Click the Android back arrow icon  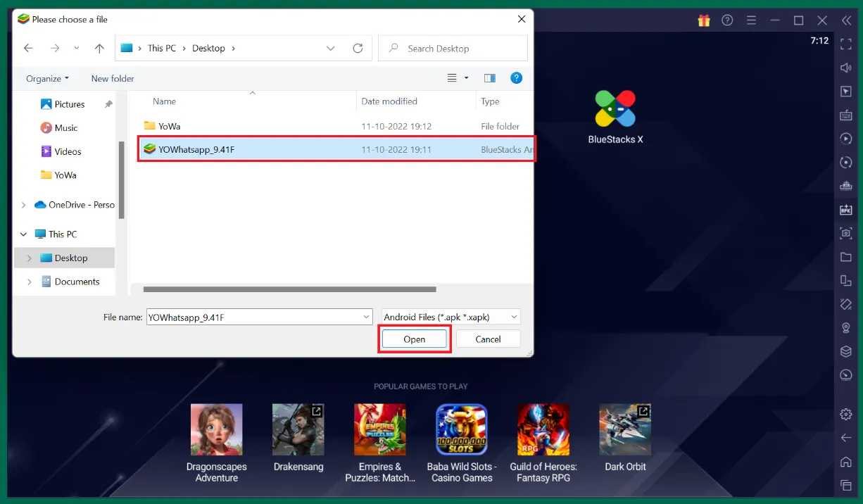point(846,438)
